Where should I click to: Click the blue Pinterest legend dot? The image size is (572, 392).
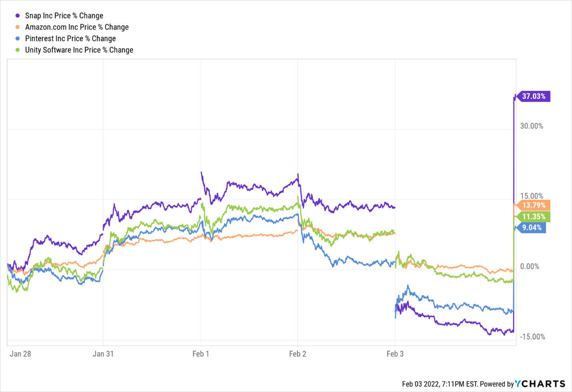click(x=18, y=39)
